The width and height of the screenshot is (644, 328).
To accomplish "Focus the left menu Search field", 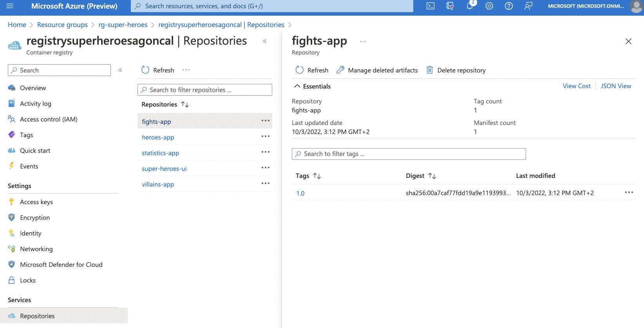I will [x=59, y=70].
